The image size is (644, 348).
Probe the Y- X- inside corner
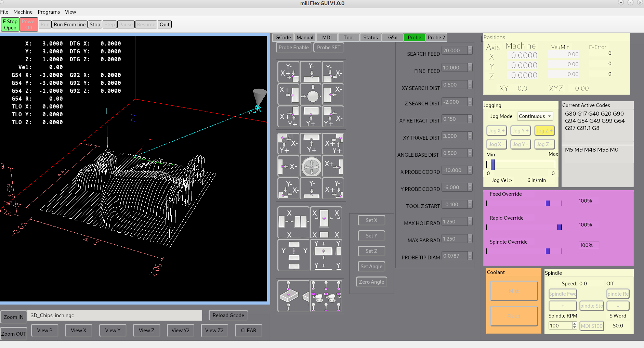[x=288, y=188]
